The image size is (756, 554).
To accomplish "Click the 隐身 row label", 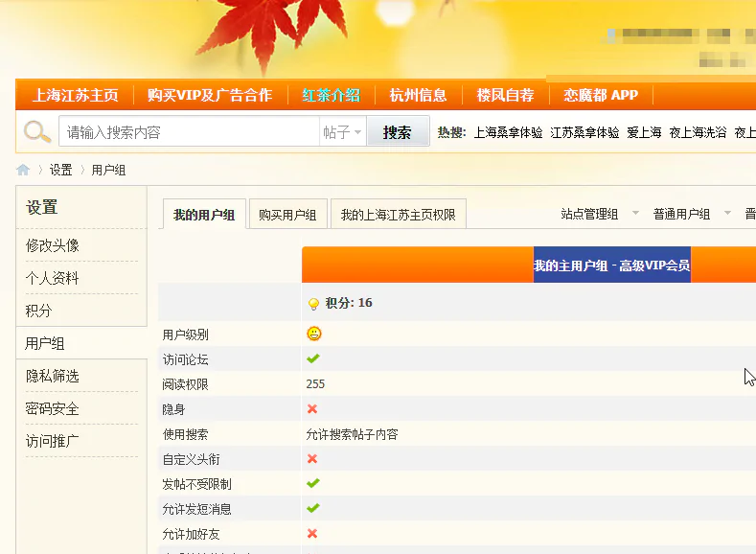I will coord(173,409).
